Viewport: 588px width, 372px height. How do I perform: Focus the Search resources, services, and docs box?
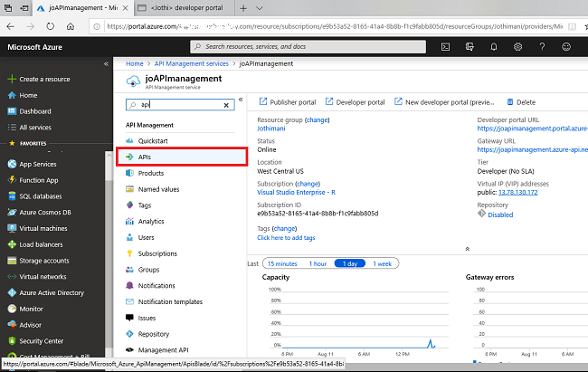[308, 46]
